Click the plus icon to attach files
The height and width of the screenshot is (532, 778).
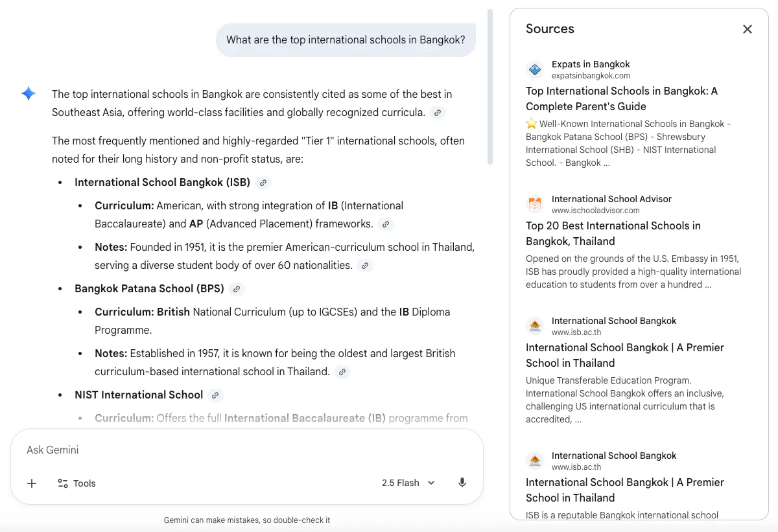pos(31,483)
